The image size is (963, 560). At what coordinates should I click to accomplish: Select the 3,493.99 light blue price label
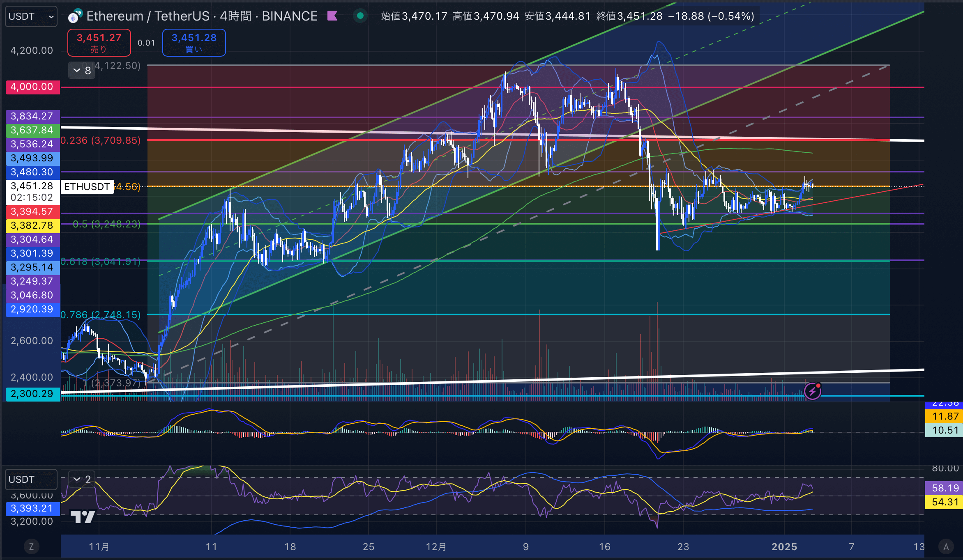click(x=32, y=158)
